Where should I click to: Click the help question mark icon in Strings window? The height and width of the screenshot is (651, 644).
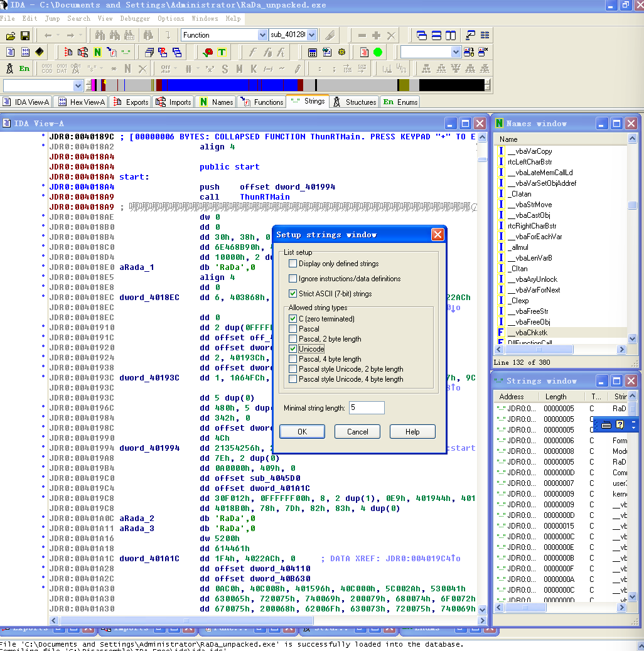[x=620, y=425]
